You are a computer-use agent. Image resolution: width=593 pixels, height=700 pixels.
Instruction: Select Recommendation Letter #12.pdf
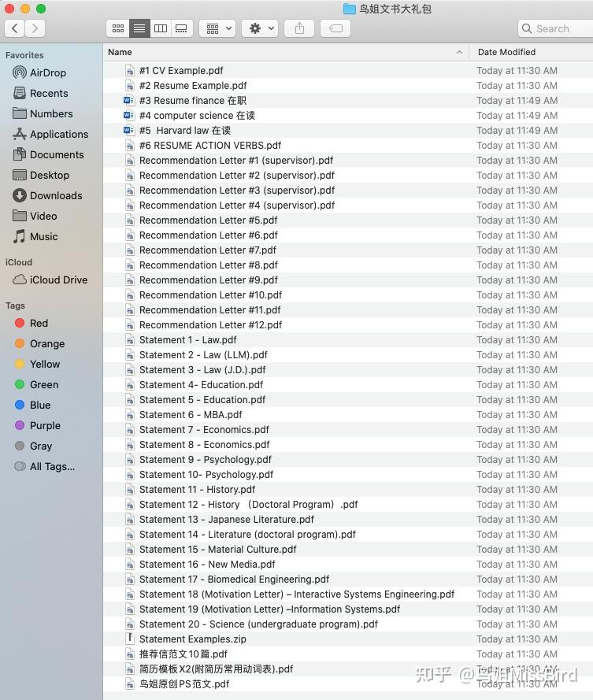click(x=211, y=325)
